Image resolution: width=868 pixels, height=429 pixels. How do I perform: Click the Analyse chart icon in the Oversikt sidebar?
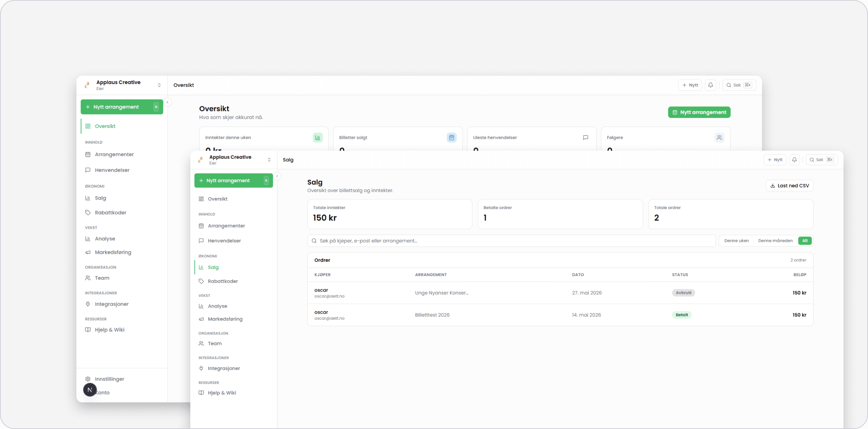pos(88,239)
